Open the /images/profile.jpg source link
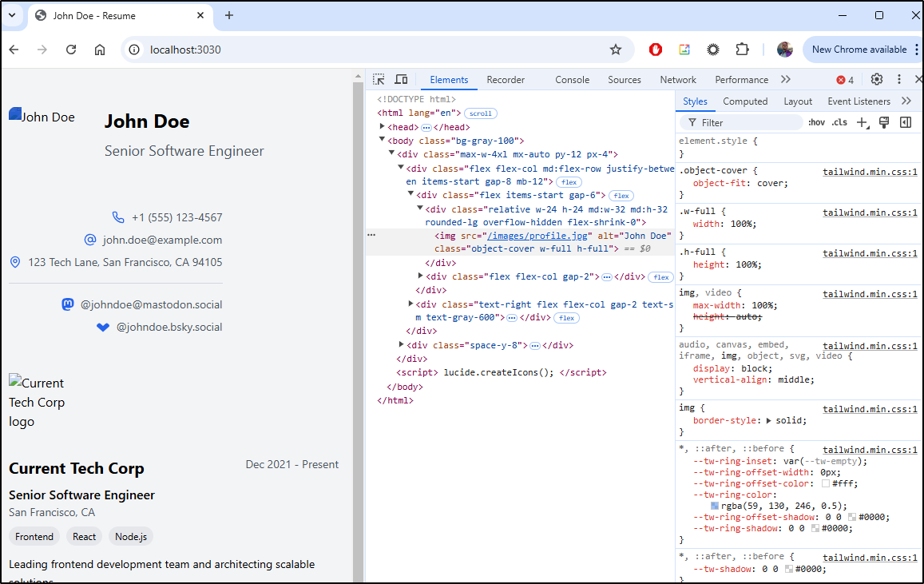Viewport: 924px width, 584px height. pos(537,236)
